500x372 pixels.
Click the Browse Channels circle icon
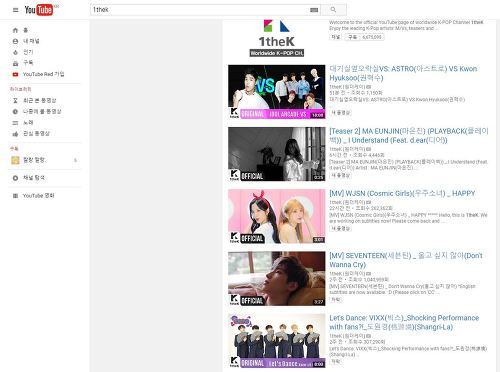(x=15, y=178)
